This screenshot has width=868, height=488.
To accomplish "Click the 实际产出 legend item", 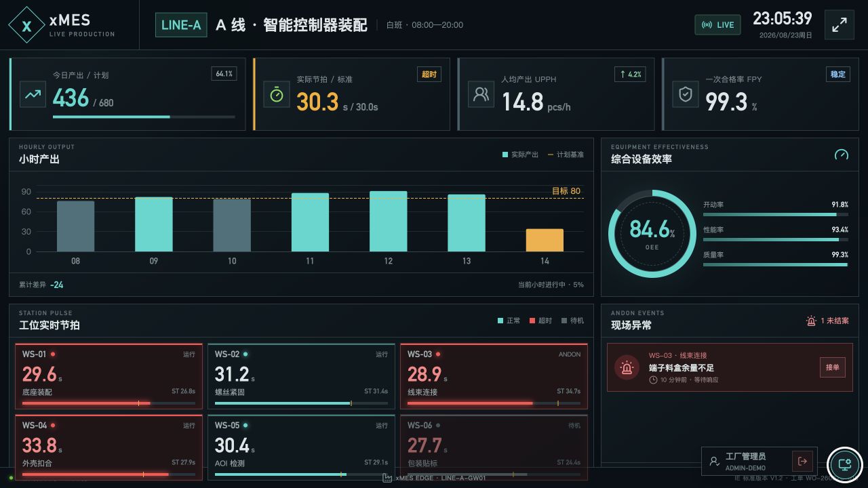I will click(x=520, y=155).
